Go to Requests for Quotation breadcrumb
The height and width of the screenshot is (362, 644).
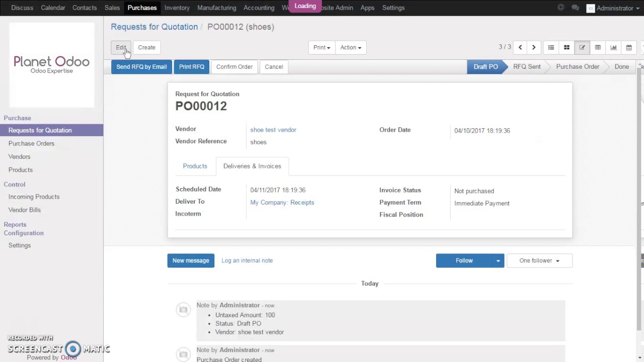tap(154, 27)
